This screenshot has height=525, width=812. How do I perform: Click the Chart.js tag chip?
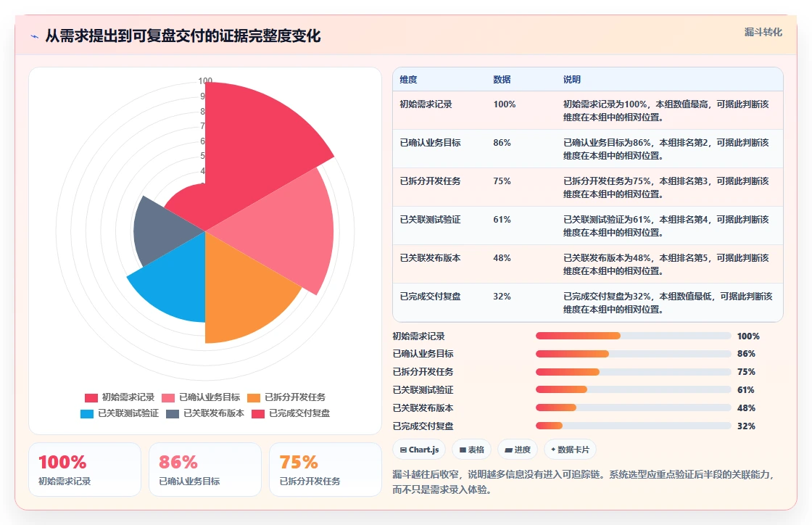tap(420, 450)
